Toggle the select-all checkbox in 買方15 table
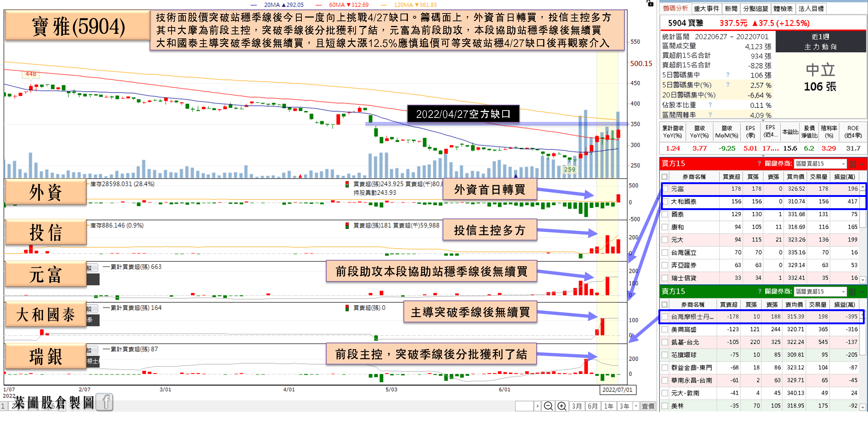The image size is (868, 422). [x=665, y=177]
